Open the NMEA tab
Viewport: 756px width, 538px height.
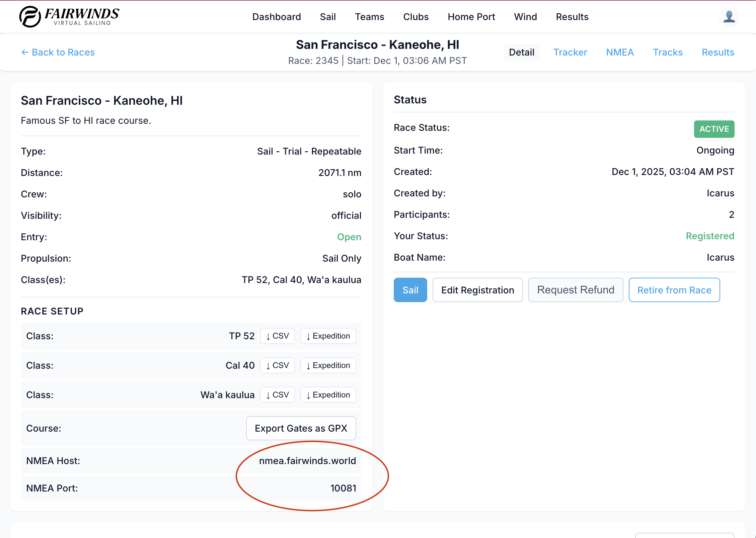pos(620,52)
